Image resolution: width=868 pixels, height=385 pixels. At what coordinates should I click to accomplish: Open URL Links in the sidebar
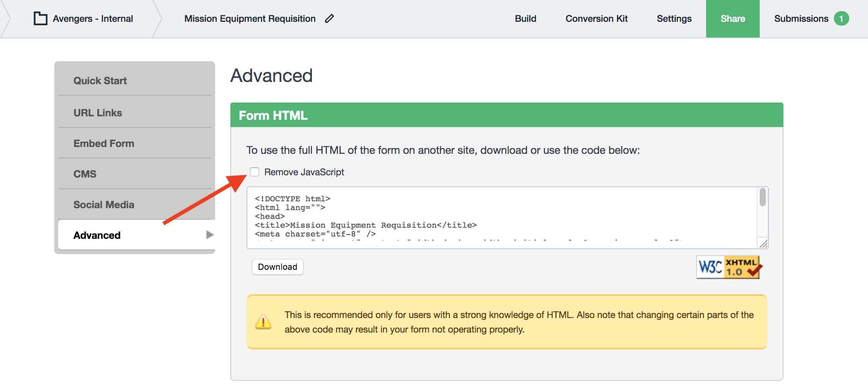pyautogui.click(x=98, y=113)
